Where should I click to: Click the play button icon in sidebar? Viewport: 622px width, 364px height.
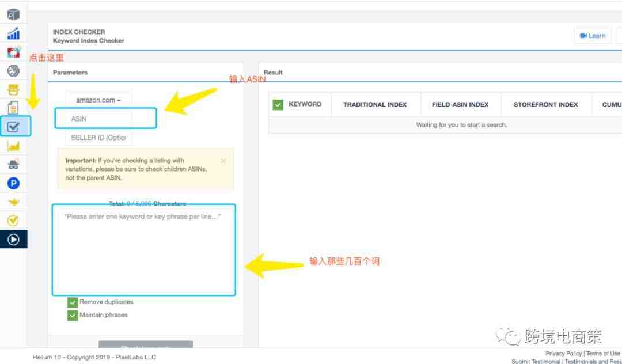point(13,239)
